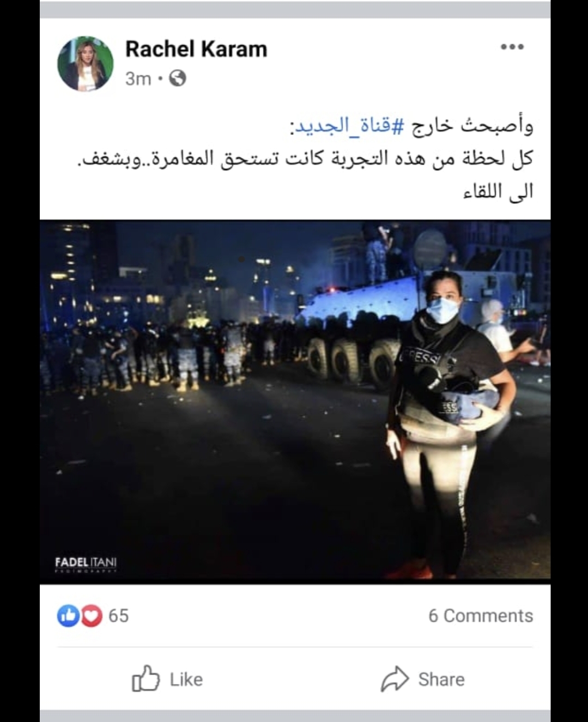Open the 6 Comments link

coord(481,616)
